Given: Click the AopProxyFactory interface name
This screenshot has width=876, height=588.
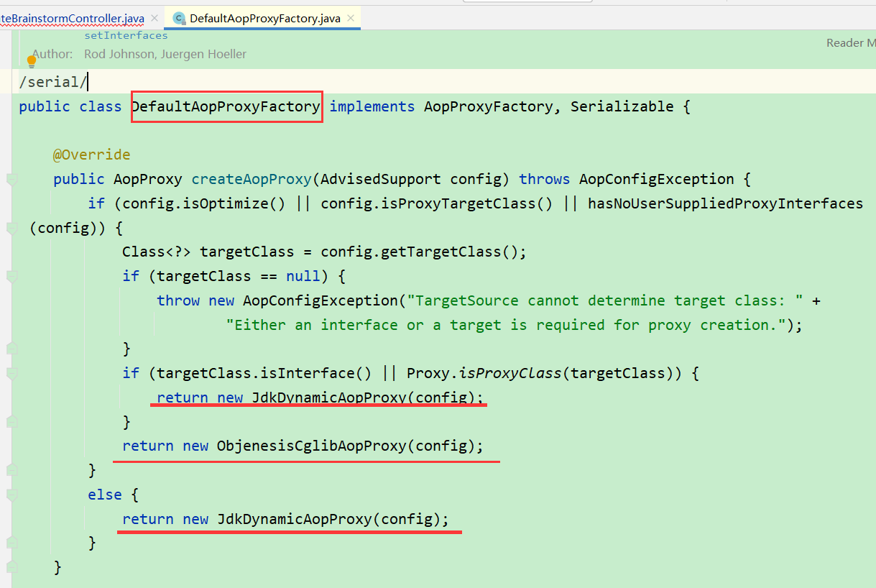Looking at the screenshot, I should (x=489, y=106).
